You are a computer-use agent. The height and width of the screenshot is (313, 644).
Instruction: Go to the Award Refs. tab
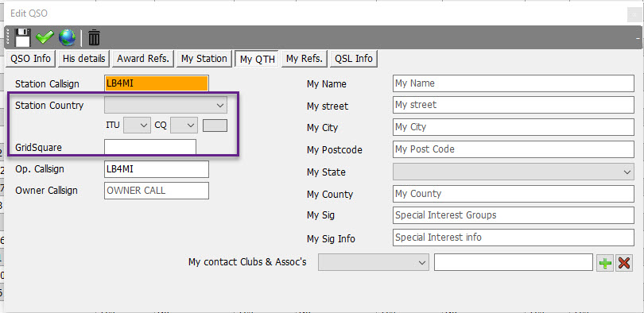pyautogui.click(x=143, y=59)
